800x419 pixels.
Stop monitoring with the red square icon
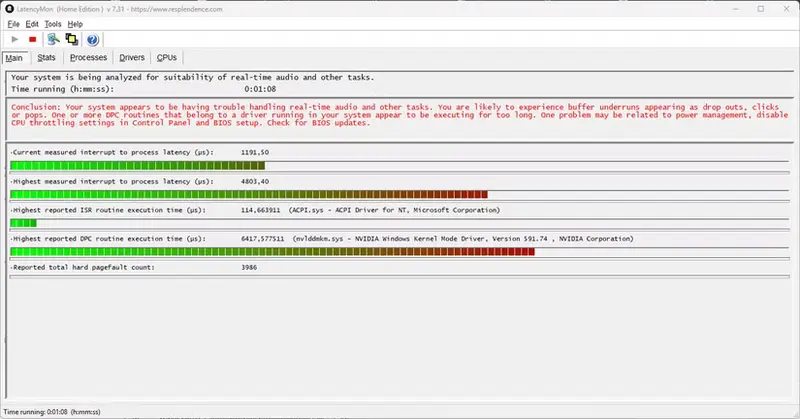click(x=32, y=40)
